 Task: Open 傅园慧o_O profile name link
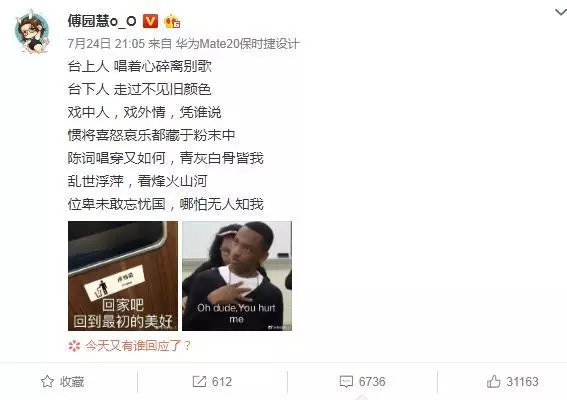click(102, 21)
